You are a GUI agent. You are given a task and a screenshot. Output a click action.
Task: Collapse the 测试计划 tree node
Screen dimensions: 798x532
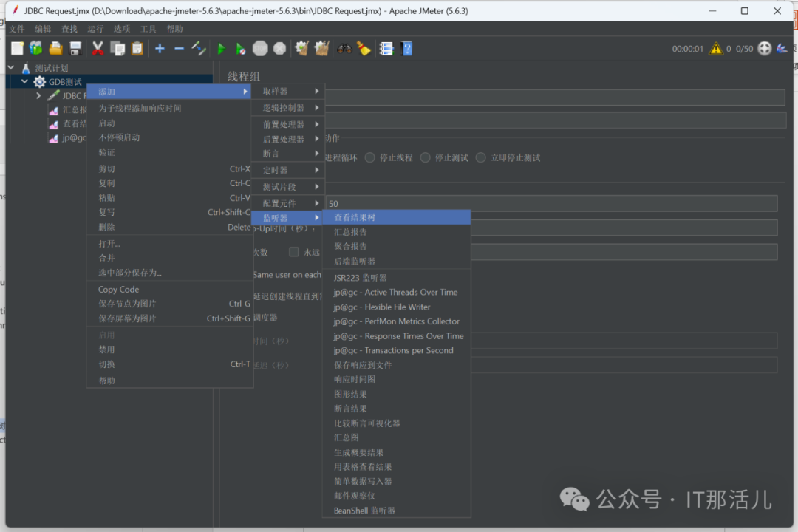(x=11, y=68)
